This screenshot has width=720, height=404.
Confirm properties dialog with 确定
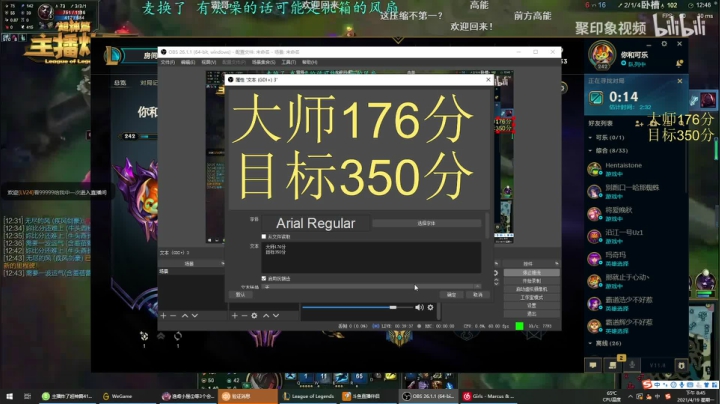(451, 295)
